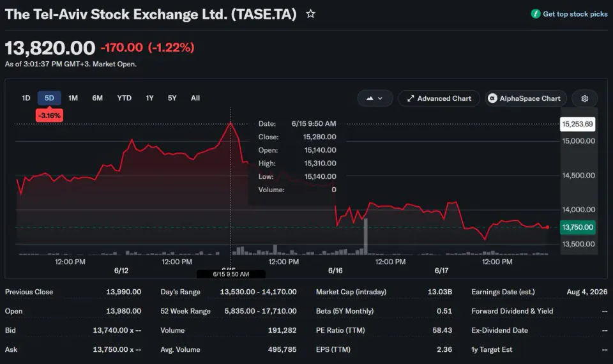Click the 14,500.00 axis label
The height and width of the screenshot is (364, 613).
point(579,175)
